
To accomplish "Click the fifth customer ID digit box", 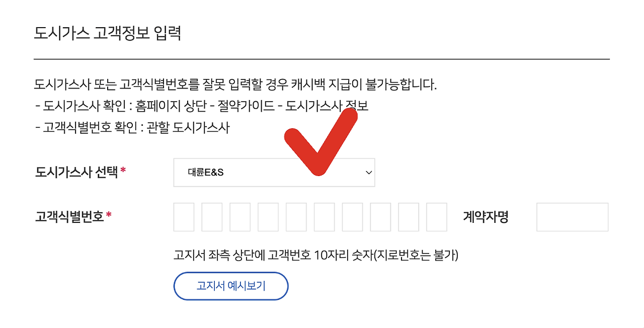I will (296, 216).
